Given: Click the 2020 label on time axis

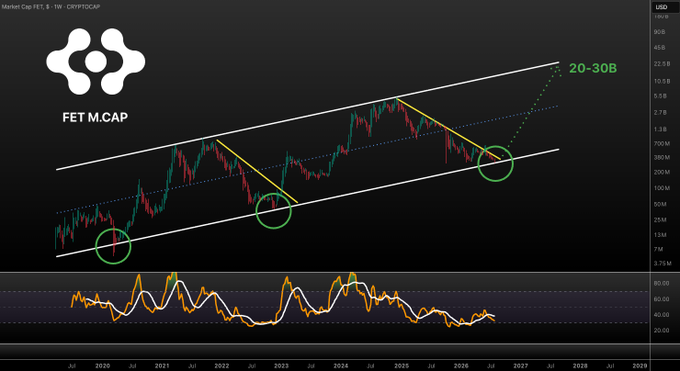Looking at the screenshot, I should tap(102, 366).
